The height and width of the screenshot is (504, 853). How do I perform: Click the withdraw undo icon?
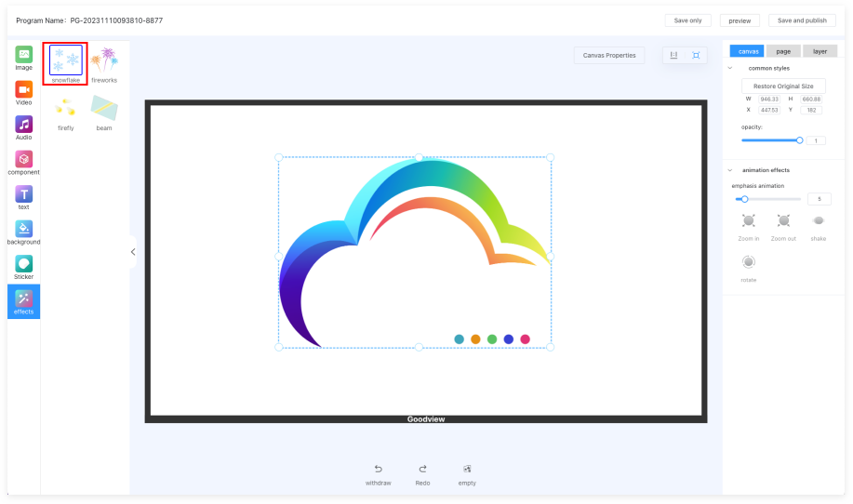click(x=378, y=470)
